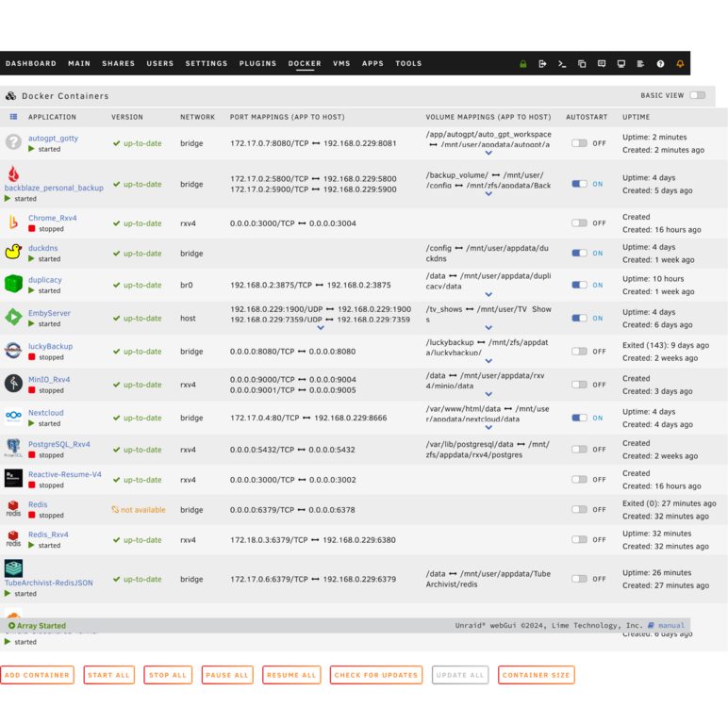
Task: Open the Shares tab
Action: tap(119, 63)
